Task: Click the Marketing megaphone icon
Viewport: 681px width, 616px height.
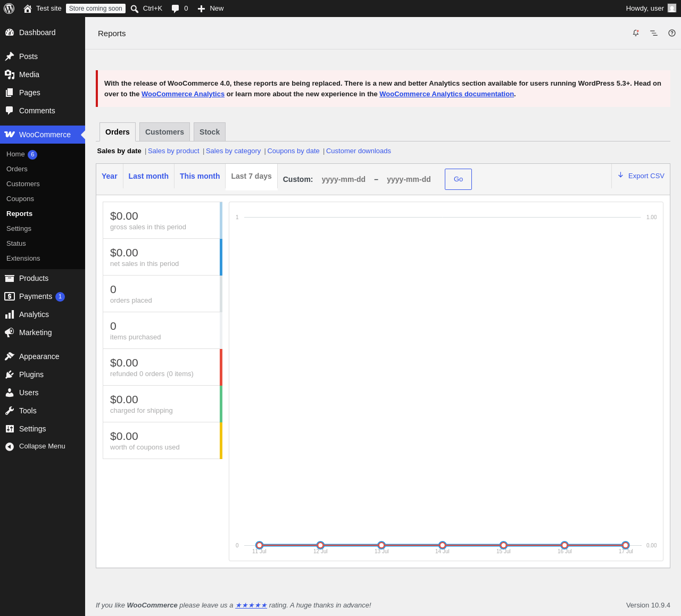Action: point(10,332)
